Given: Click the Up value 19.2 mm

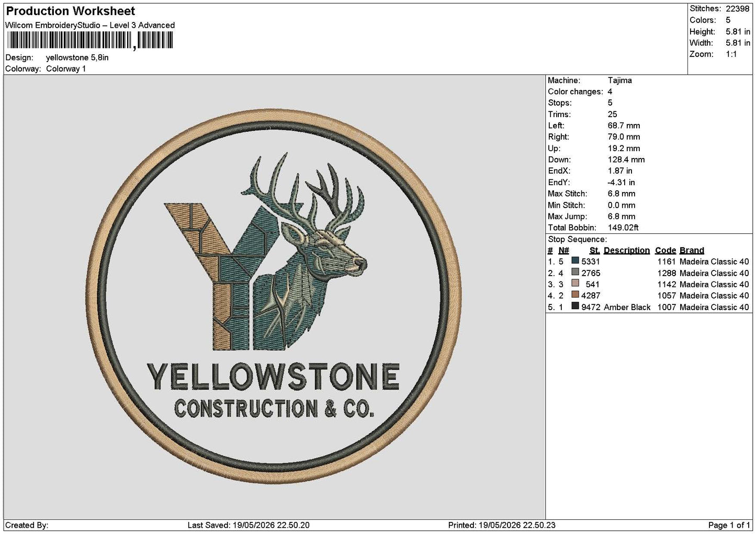Looking at the screenshot, I should [624, 149].
